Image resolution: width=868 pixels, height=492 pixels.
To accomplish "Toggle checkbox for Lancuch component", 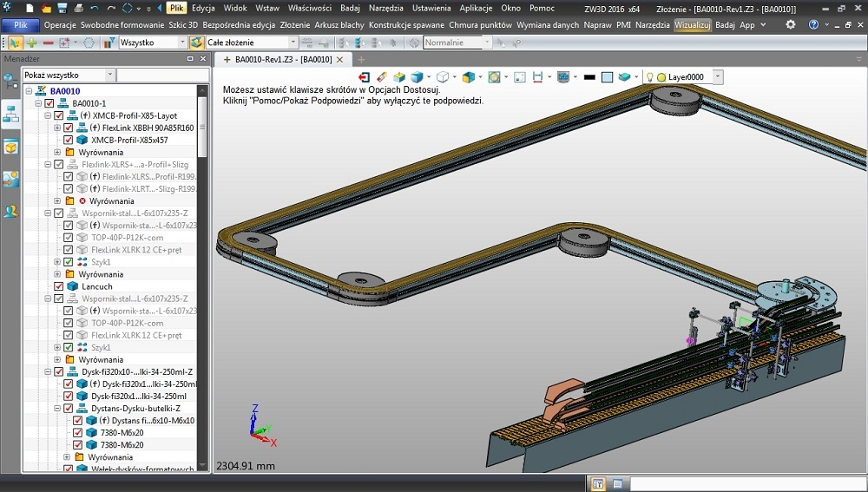I will (x=59, y=286).
